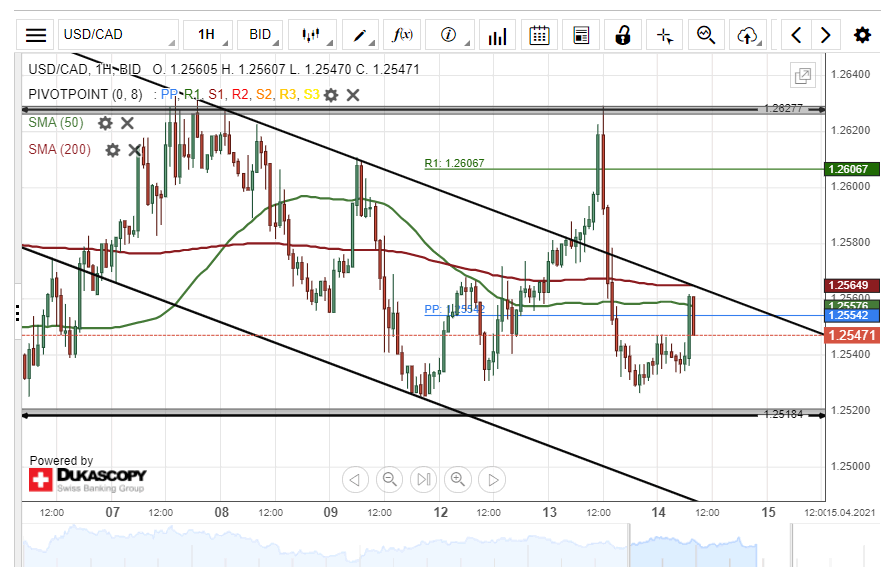Viewport: 882px width, 577px height.
Task: Remove the SMA (50) indicator
Action: pos(128,123)
